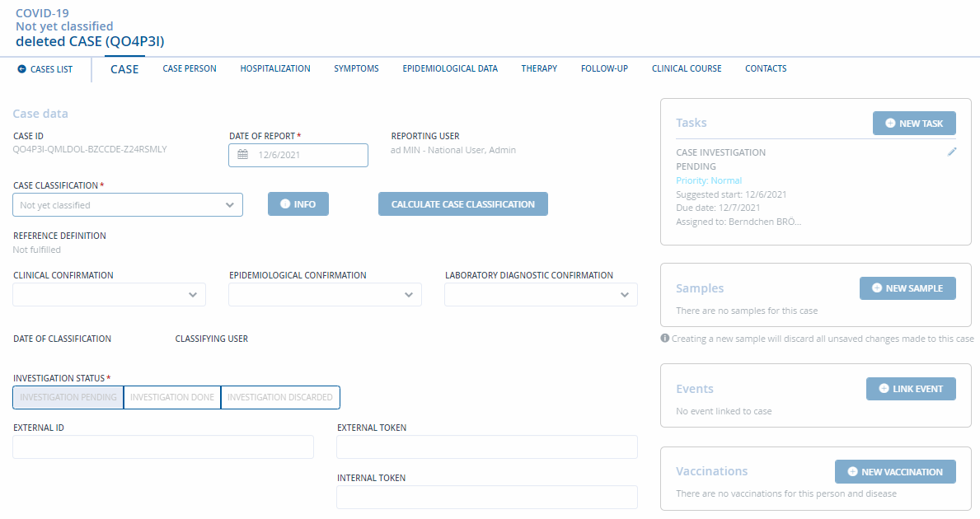
Task: Create a task with the New Task button
Action: tap(914, 123)
